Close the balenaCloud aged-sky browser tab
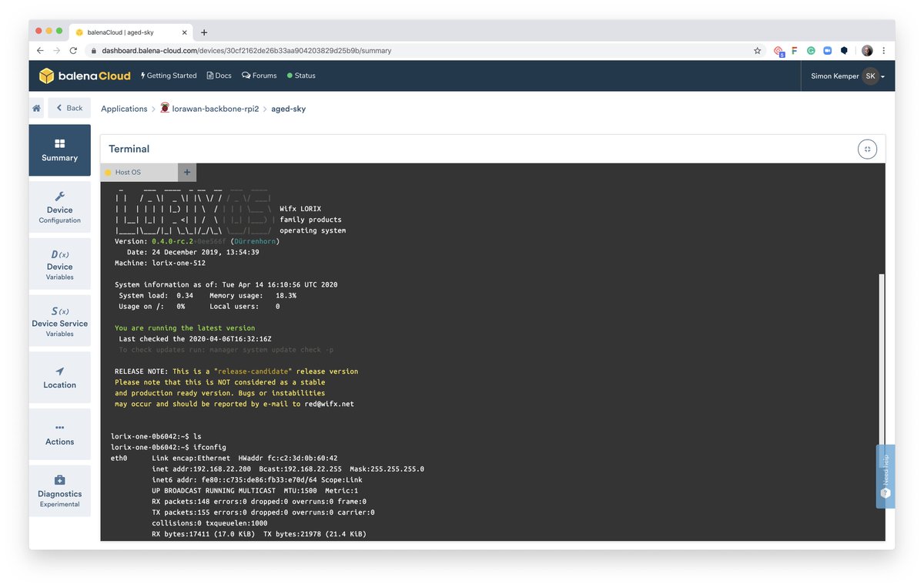Image resolution: width=924 pixels, height=588 pixels. 185,32
